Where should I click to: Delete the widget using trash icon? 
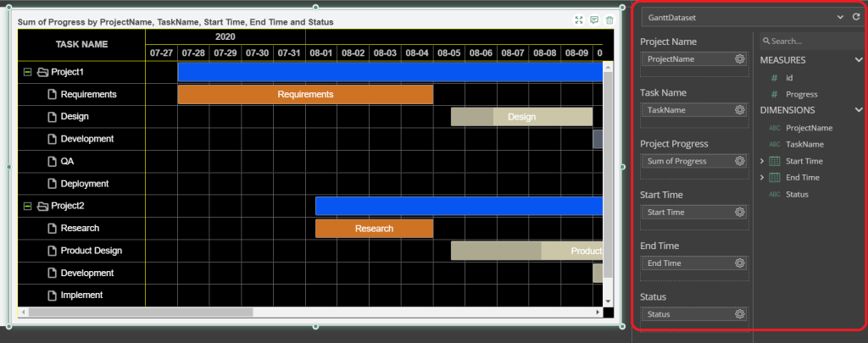pos(609,20)
